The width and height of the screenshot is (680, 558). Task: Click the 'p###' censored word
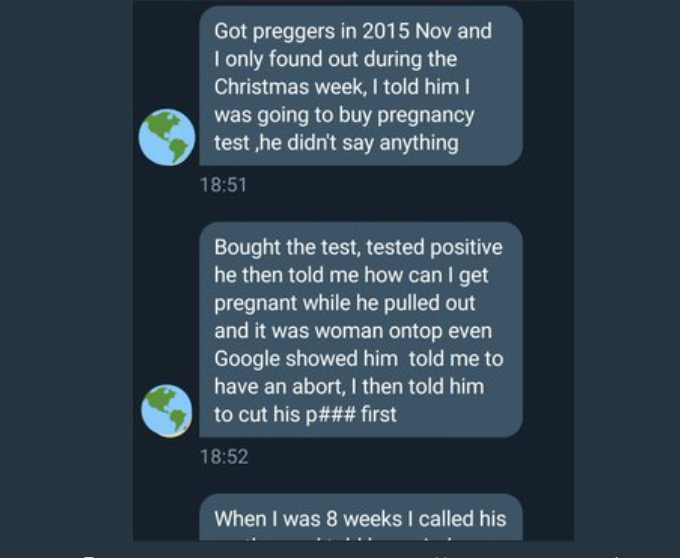331,414
